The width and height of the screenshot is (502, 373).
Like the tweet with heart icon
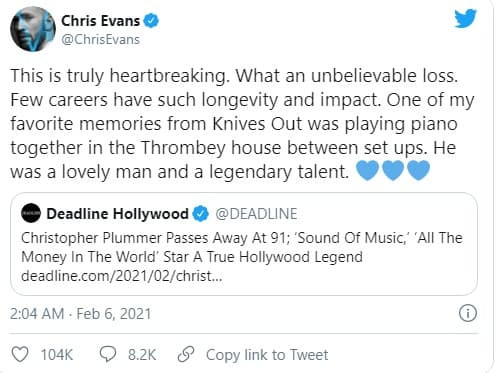20,354
